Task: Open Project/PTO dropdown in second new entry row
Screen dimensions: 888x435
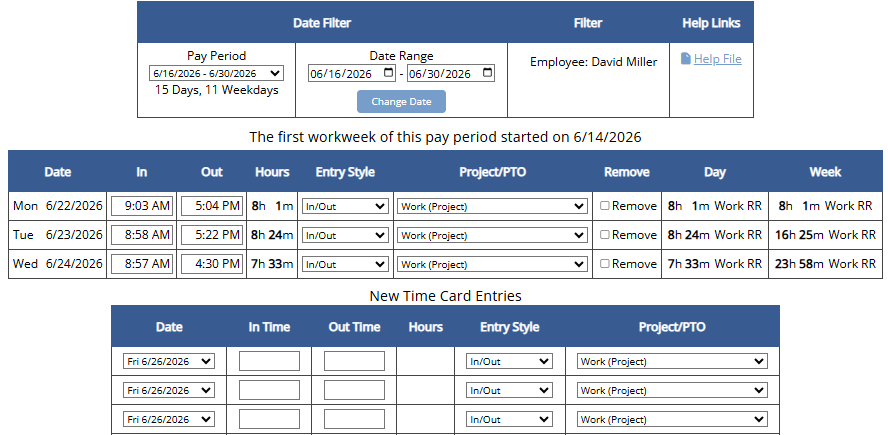Action: point(672,390)
